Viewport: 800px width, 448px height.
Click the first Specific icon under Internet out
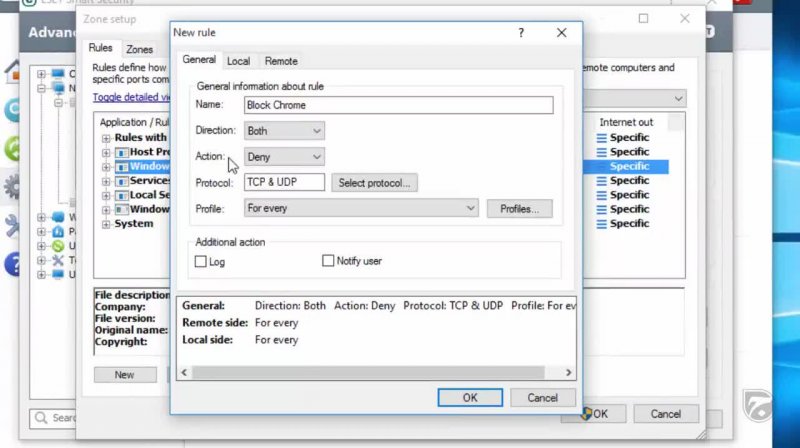(x=602, y=138)
